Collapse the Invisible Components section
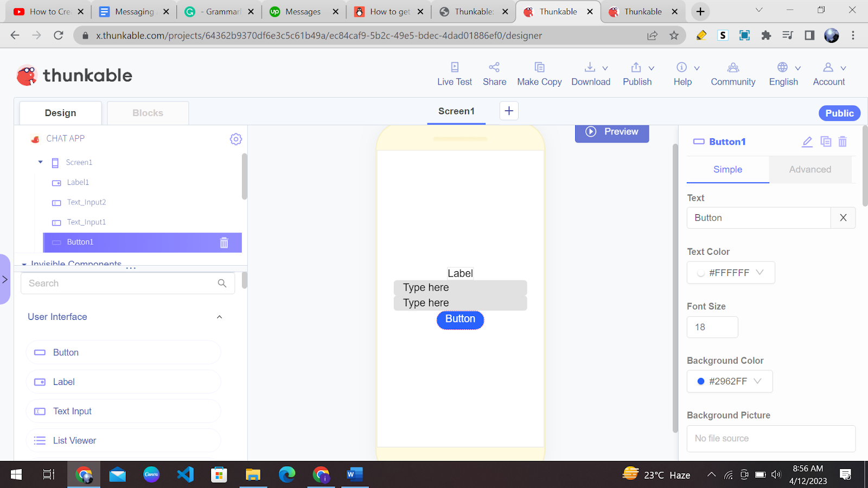This screenshot has height=488, width=868. pyautogui.click(x=24, y=264)
